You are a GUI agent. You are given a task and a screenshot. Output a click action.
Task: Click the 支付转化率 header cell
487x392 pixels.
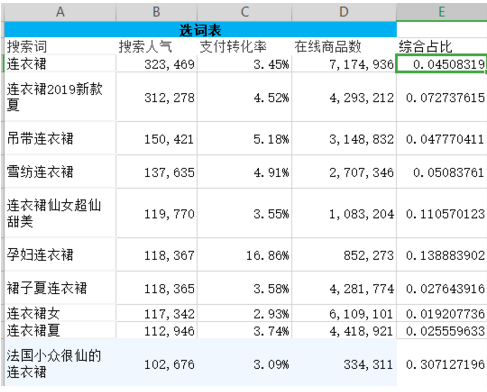coord(244,46)
